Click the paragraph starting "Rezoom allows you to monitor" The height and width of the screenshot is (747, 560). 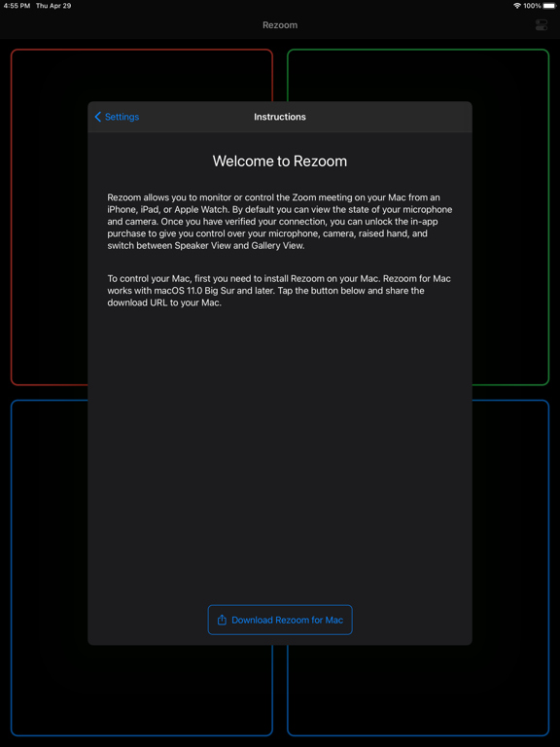click(280, 222)
